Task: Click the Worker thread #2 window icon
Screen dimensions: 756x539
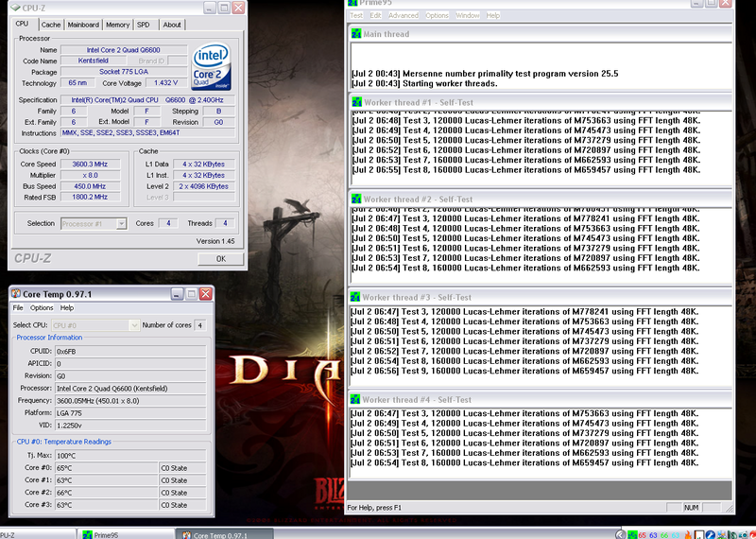Action: pyautogui.click(x=356, y=199)
